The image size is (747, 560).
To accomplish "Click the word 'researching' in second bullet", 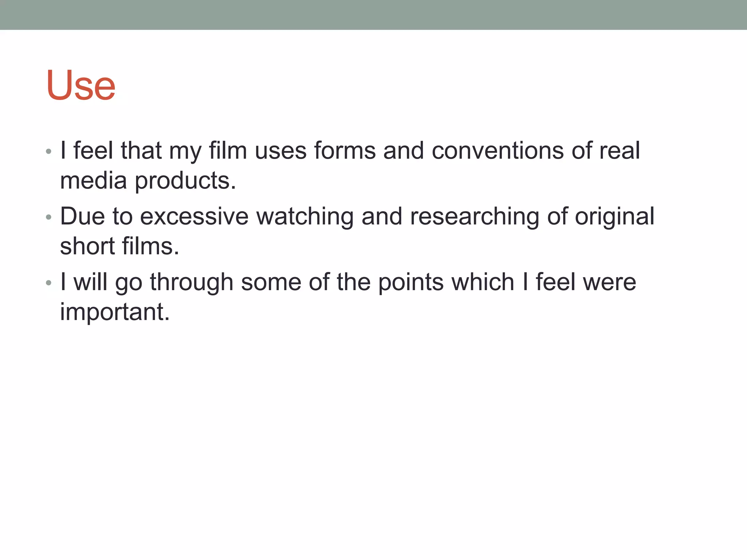I will pos(475,216).
